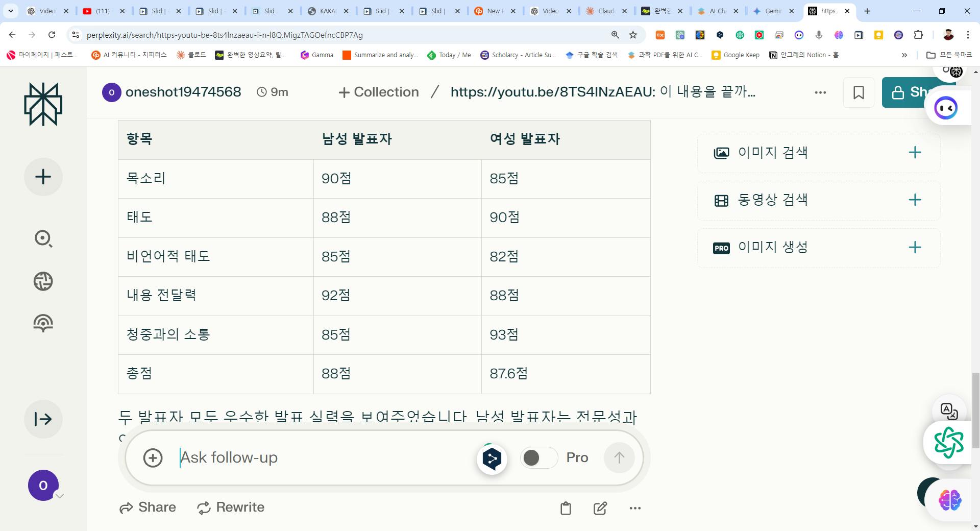
Task: Add this thread to a Collection
Action: tap(378, 92)
